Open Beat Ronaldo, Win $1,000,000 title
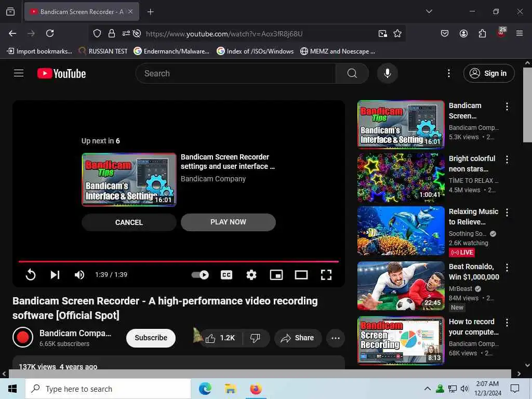 tap(474, 272)
